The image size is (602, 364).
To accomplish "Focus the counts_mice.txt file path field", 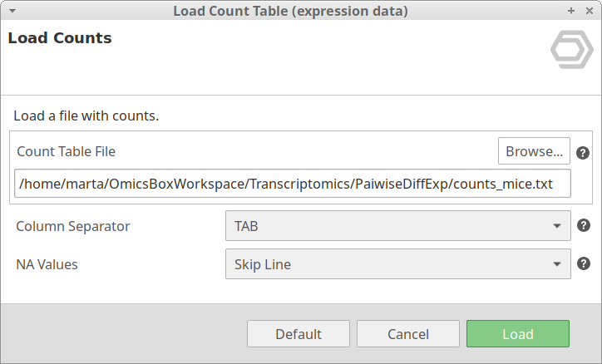I will click(292, 184).
